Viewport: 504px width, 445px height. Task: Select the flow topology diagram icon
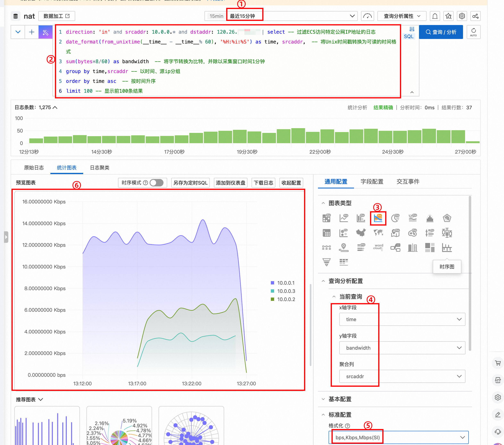395,247
